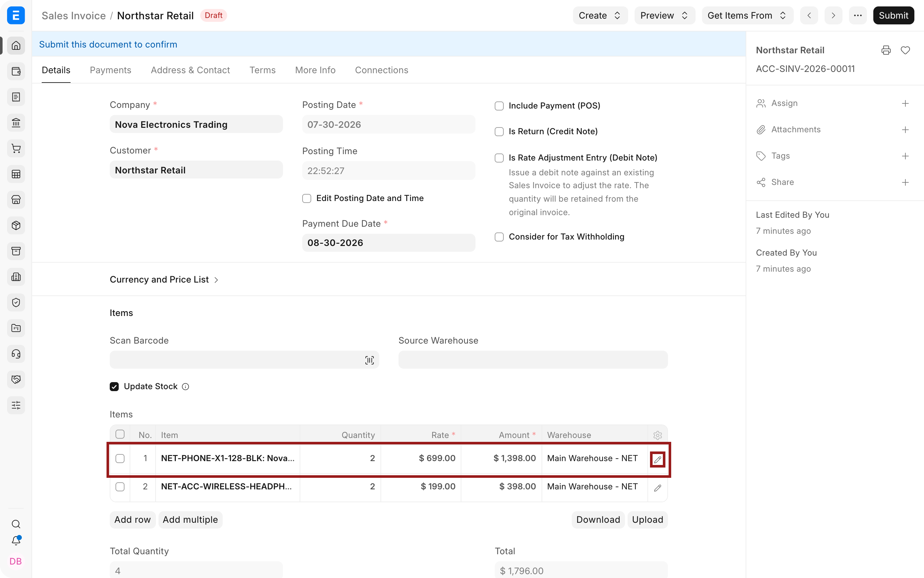The image size is (924, 578).
Task: Open the box Stock sidebar icon
Action: coord(16,225)
